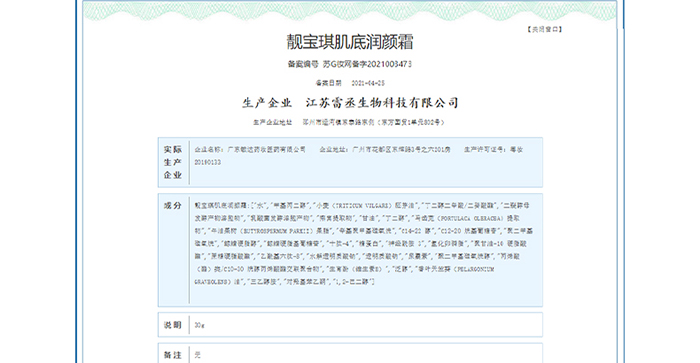The width and height of the screenshot is (700, 363).
Task: Click the 30g specification value
Action: 200,325
